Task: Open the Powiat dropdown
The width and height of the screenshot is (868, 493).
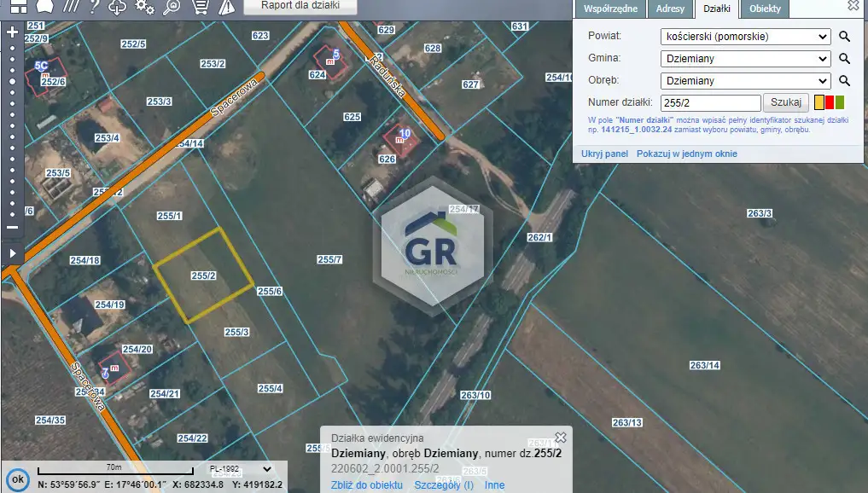Action: pyautogui.click(x=745, y=37)
